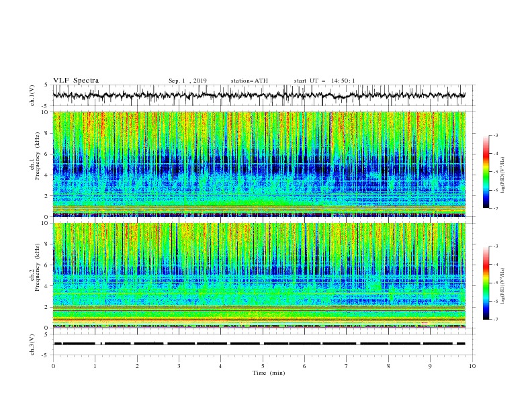Click time axis tick label '5'

[x=263, y=366]
